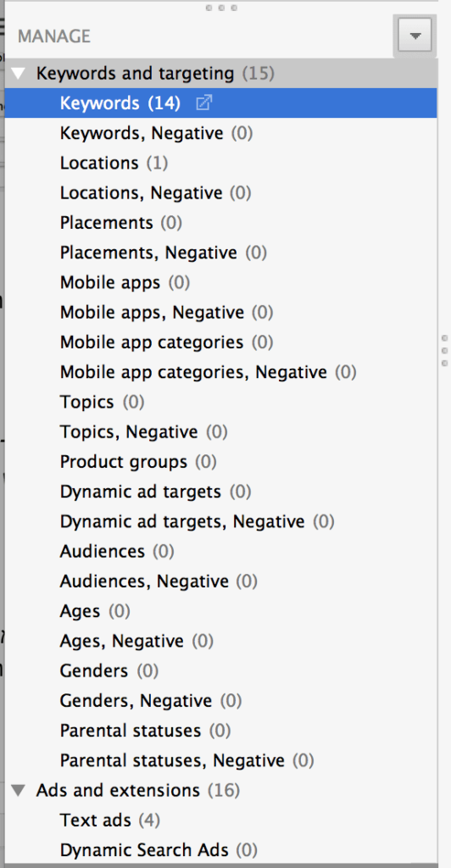Screen dimensions: 451x868
Task: Select Keywords, Negative in the tree
Action: coord(220,133)
